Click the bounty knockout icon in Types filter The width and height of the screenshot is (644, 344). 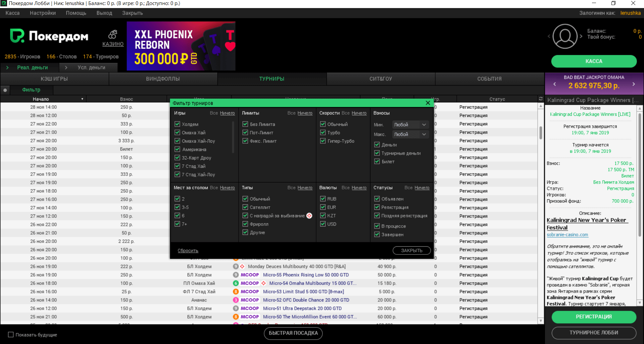(x=309, y=216)
